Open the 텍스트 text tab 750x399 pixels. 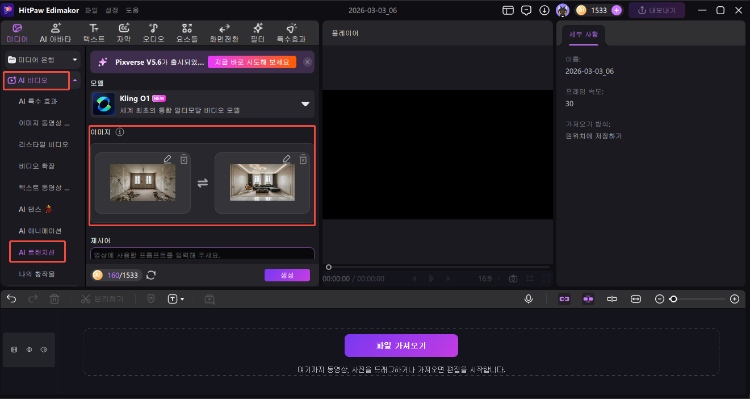coord(94,33)
